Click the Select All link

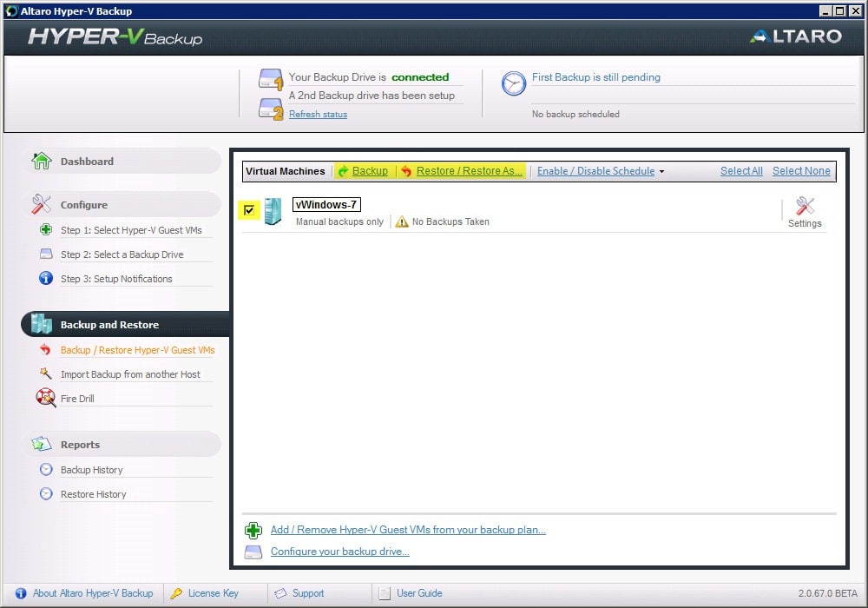pyautogui.click(x=741, y=171)
